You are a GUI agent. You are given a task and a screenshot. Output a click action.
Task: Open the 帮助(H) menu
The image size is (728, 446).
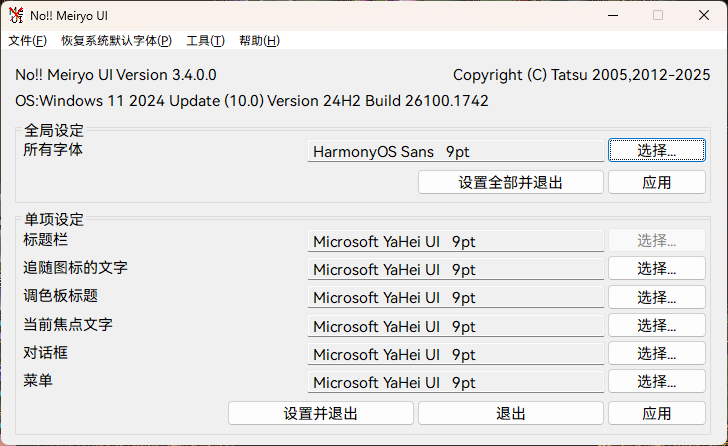(260, 41)
